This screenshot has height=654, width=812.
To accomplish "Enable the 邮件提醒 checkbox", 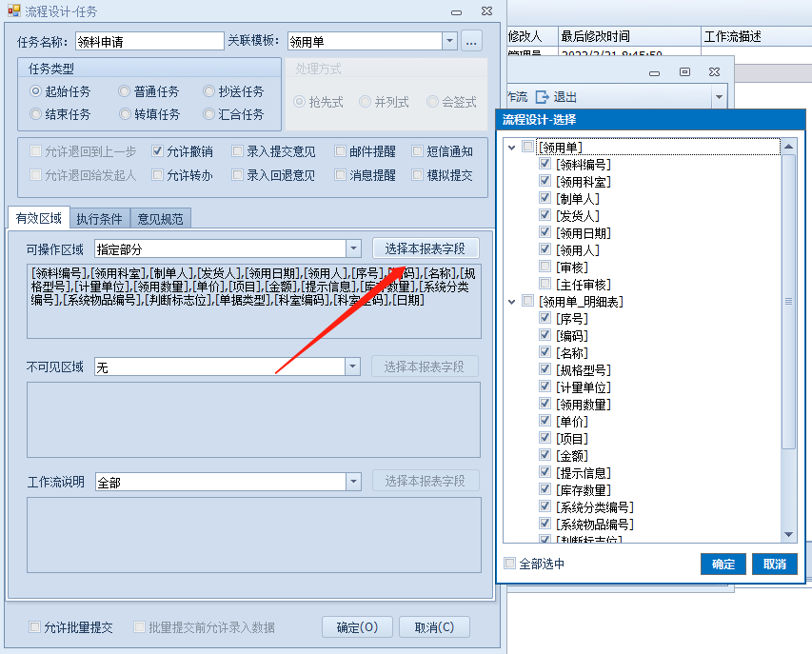I will point(341,151).
